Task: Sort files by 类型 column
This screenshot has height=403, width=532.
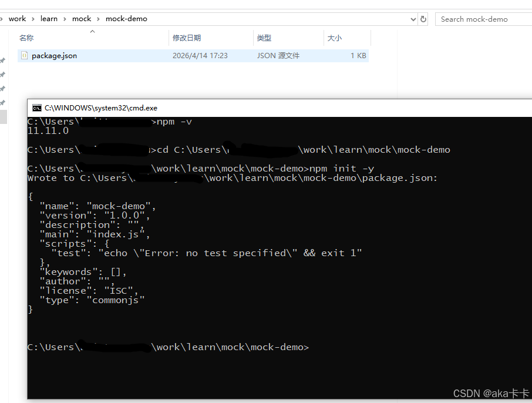Action: coord(264,38)
